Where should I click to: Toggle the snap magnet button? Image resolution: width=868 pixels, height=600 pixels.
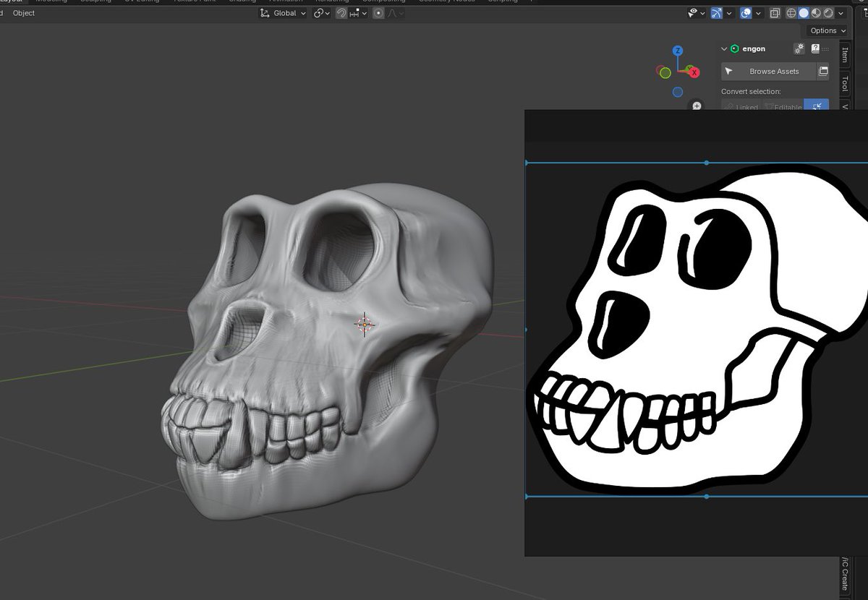tap(341, 13)
